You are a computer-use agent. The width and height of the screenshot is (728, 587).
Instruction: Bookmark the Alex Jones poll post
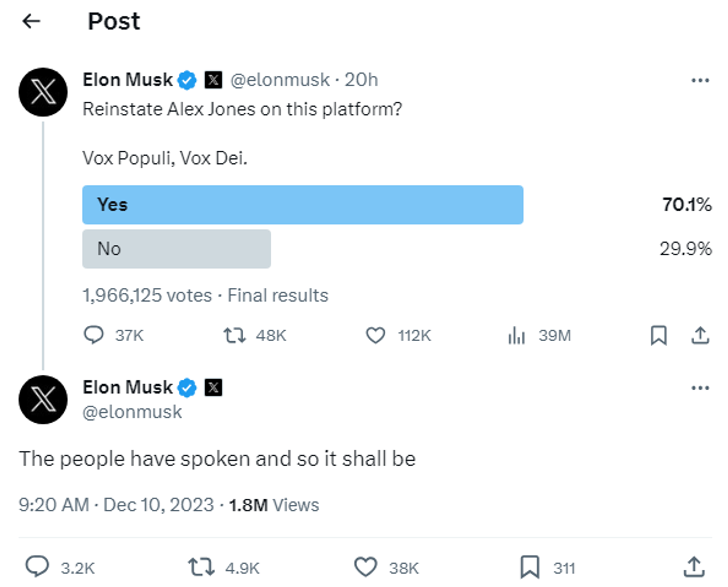coord(659,335)
